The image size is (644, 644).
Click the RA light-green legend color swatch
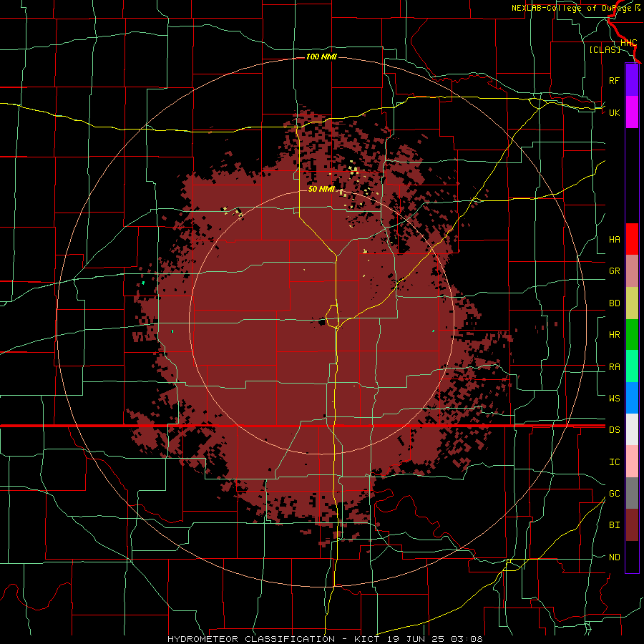[x=632, y=366]
